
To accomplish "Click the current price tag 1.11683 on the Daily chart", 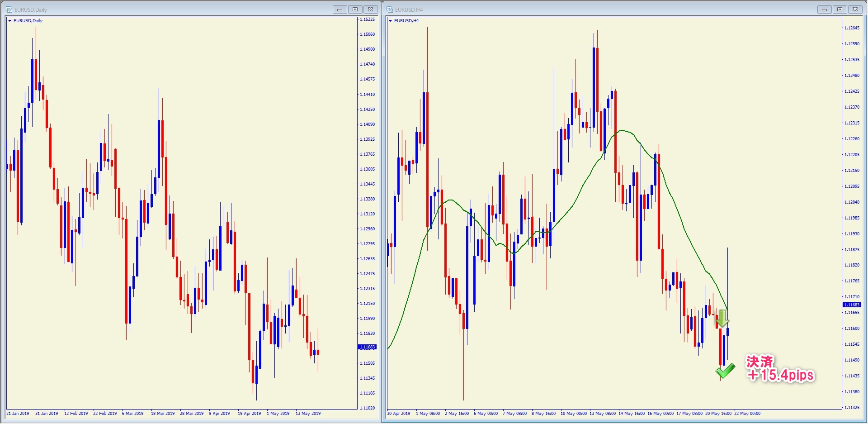I will [367, 347].
